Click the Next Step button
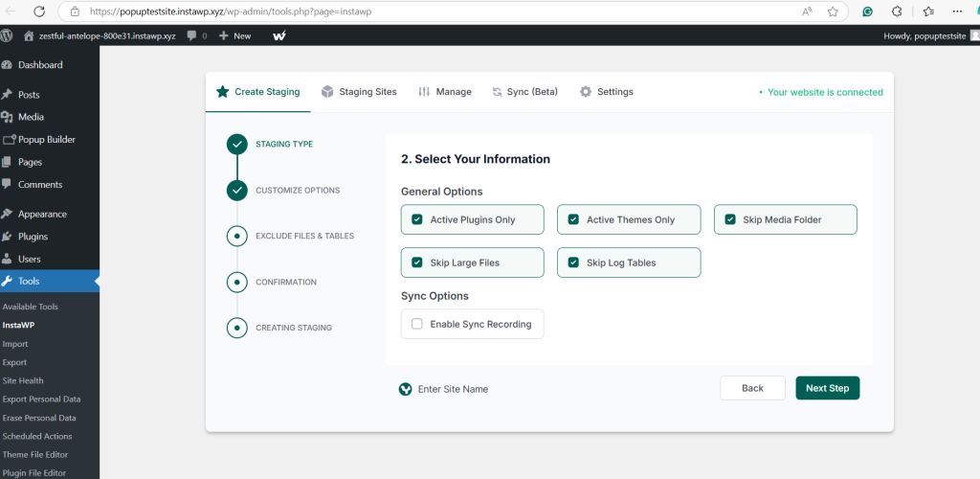Image resolution: width=980 pixels, height=479 pixels. point(828,388)
